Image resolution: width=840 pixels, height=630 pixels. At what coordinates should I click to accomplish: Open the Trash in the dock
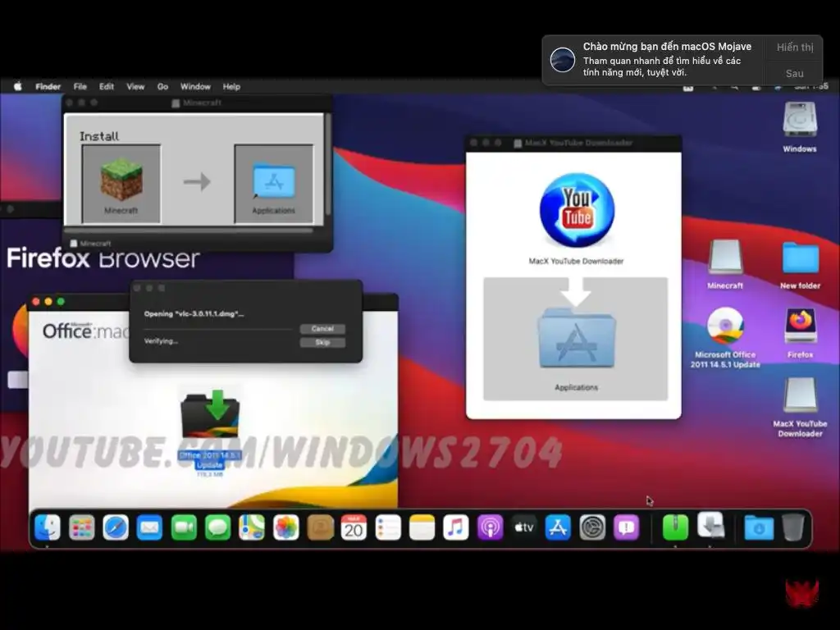(793, 527)
